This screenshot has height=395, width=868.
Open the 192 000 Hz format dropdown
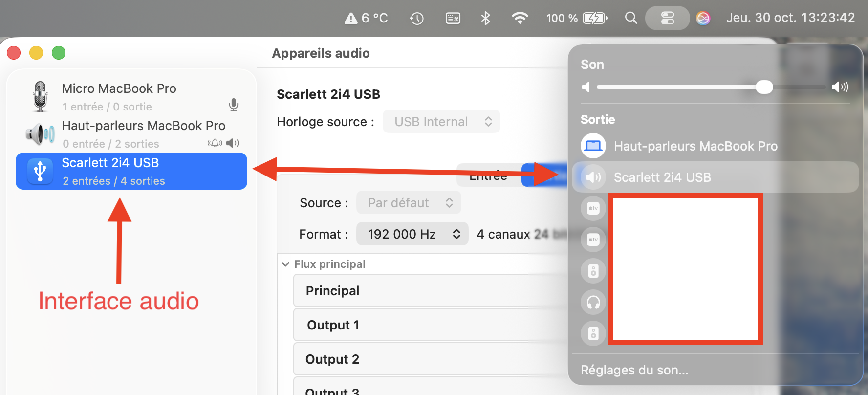coord(412,234)
